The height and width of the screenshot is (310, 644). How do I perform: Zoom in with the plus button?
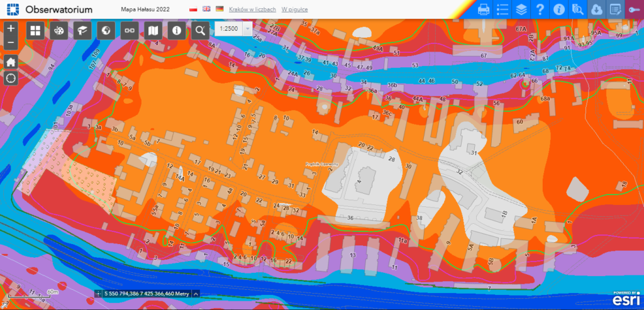point(10,30)
